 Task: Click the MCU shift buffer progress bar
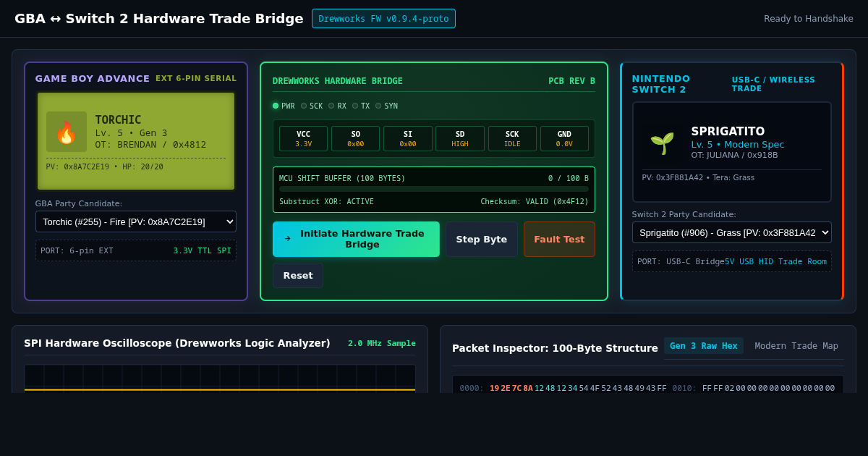pyautogui.click(x=434, y=189)
